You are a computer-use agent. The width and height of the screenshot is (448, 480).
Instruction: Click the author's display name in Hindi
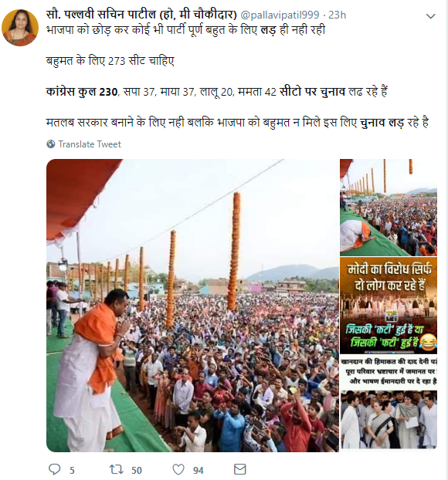click(141, 15)
